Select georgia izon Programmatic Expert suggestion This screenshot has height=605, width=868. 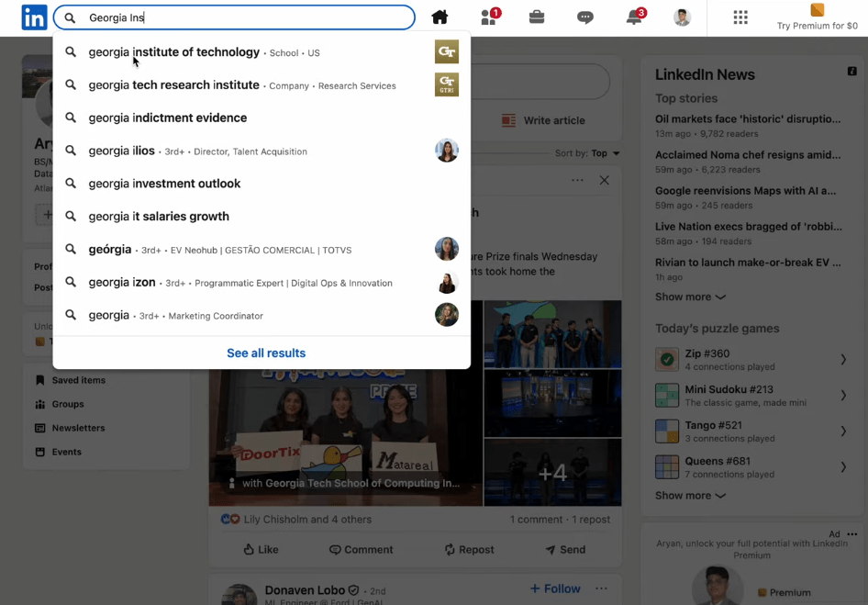point(262,282)
